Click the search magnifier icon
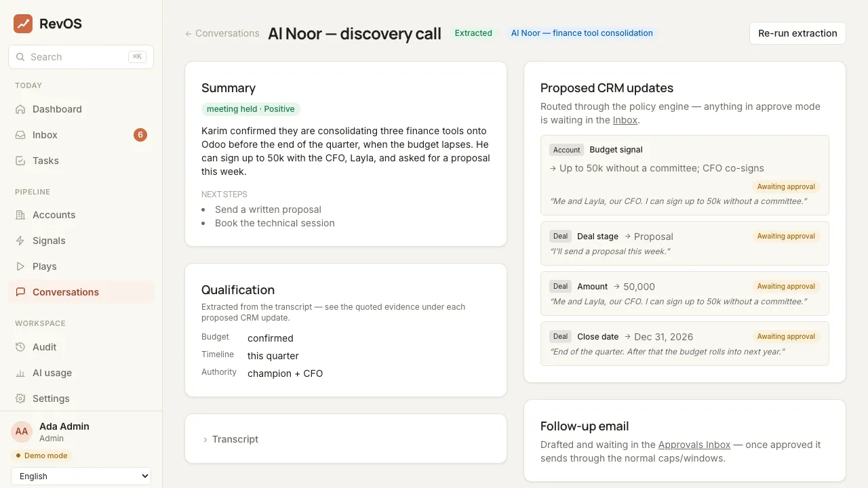 pyautogui.click(x=20, y=57)
